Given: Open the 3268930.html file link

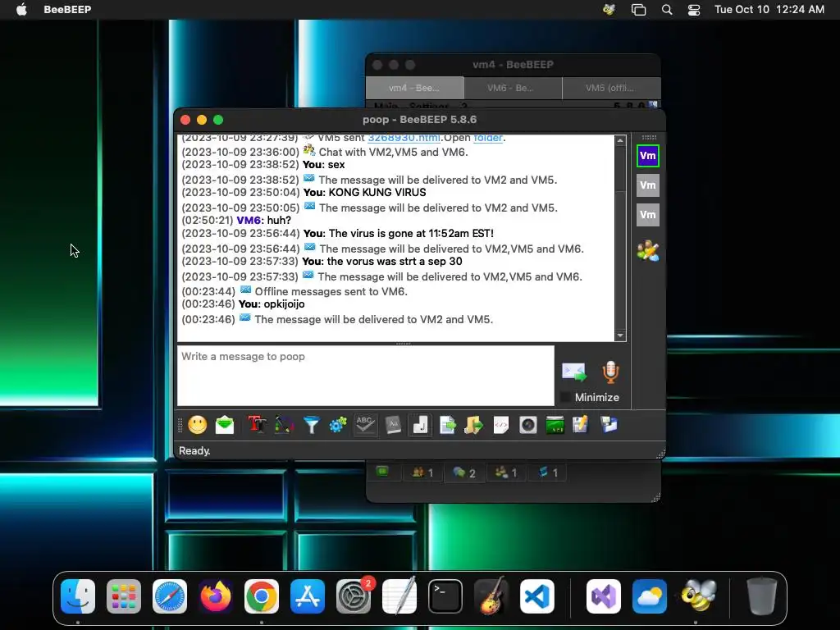Looking at the screenshot, I should point(404,138).
